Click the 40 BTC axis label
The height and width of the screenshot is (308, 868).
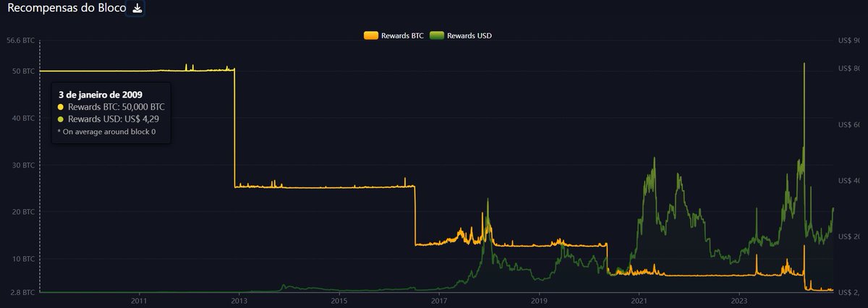(x=23, y=118)
